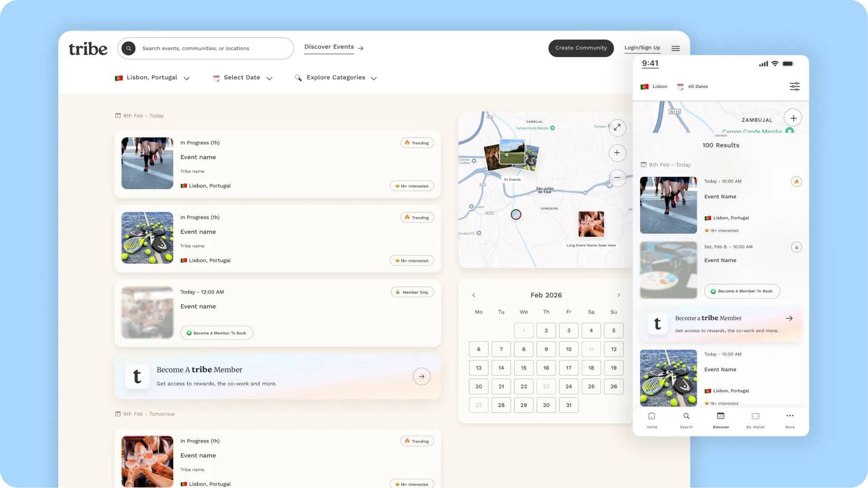This screenshot has width=868, height=488.
Task: Select date 10 in the calendar
Action: [x=569, y=349]
